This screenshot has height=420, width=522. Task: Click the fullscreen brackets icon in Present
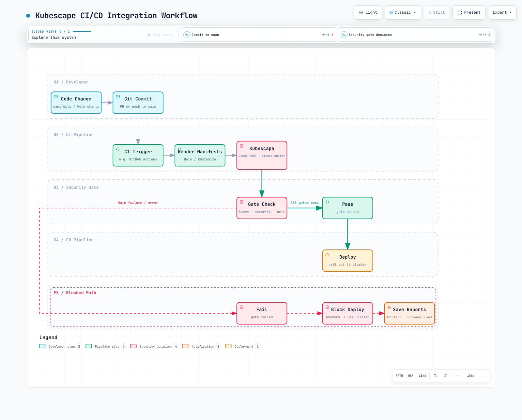click(x=460, y=12)
